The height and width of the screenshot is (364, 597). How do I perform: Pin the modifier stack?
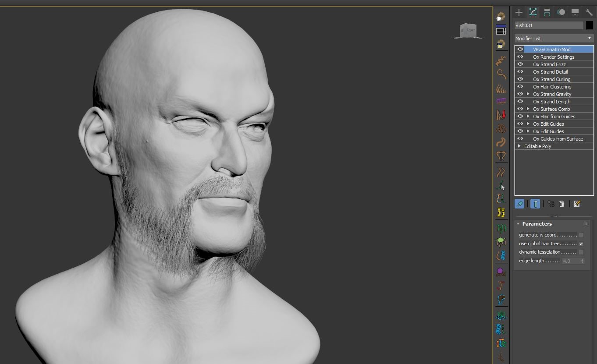pos(519,204)
